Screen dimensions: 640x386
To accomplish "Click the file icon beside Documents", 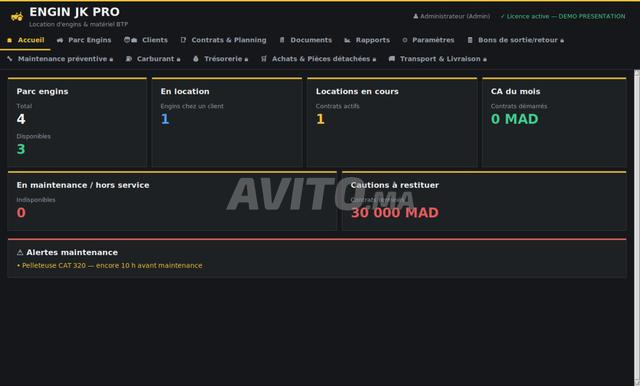I will point(282,40).
